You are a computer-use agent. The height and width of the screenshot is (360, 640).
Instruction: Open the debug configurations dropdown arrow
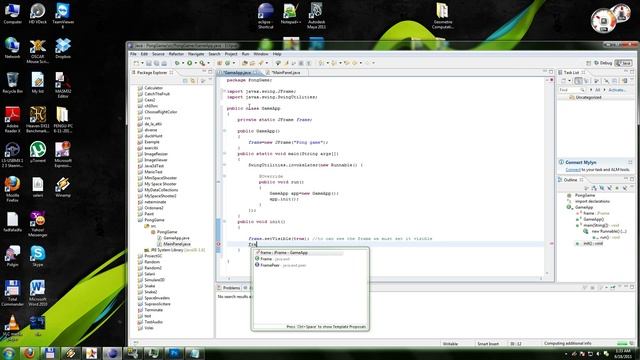tap(182, 63)
